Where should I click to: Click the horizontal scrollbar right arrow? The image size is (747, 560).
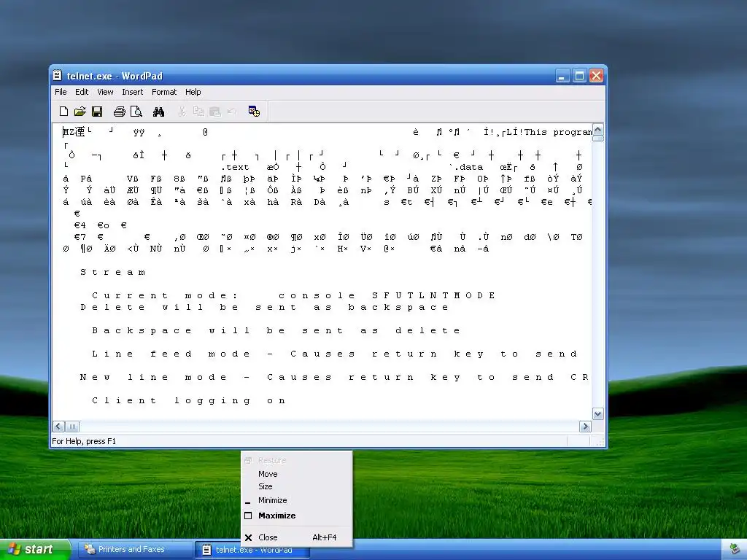tap(586, 427)
